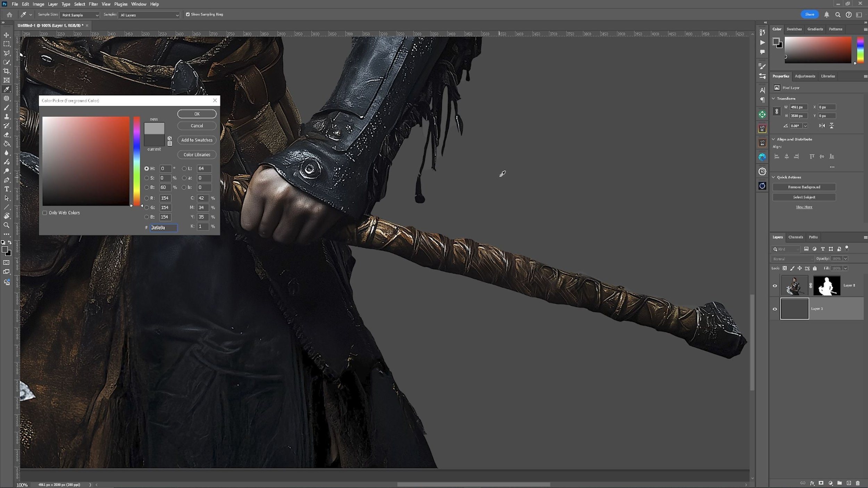Enable Only Web Colors checkbox

point(45,213)
